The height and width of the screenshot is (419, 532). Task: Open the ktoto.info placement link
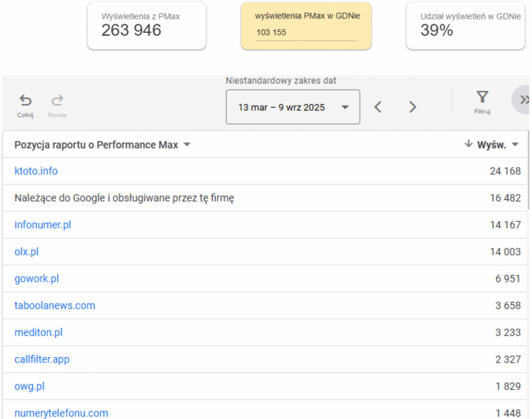(x=36, y=171)
